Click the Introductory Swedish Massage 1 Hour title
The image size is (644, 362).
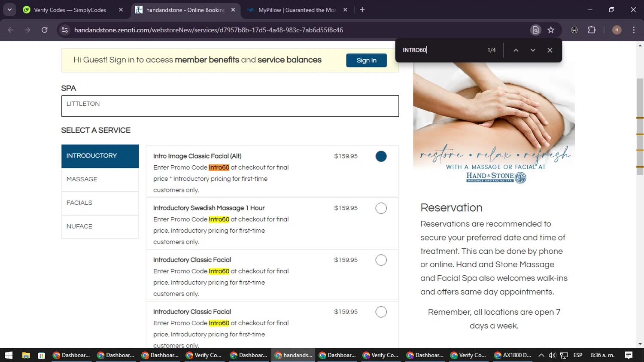pos(209,208)
